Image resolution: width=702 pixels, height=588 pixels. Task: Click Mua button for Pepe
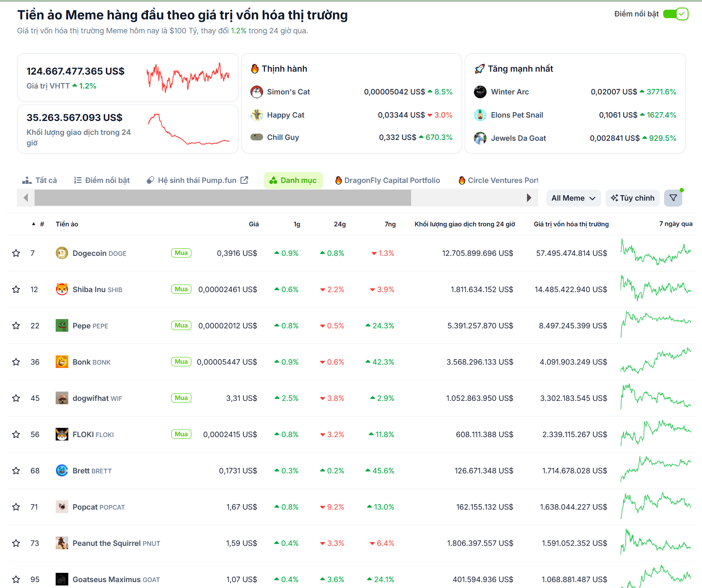tap(181, 325)
